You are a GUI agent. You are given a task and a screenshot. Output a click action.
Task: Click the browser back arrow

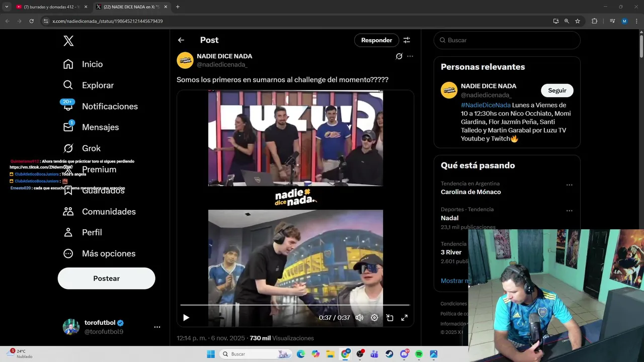pos(7,21)
